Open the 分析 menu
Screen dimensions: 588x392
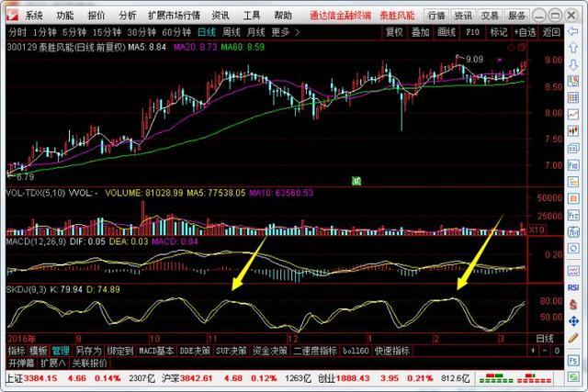128,16
